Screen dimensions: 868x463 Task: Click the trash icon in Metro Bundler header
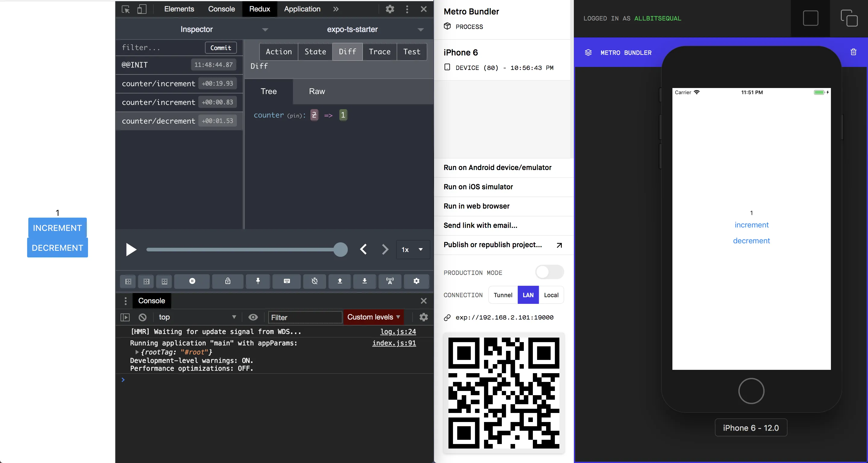point(854,51)
